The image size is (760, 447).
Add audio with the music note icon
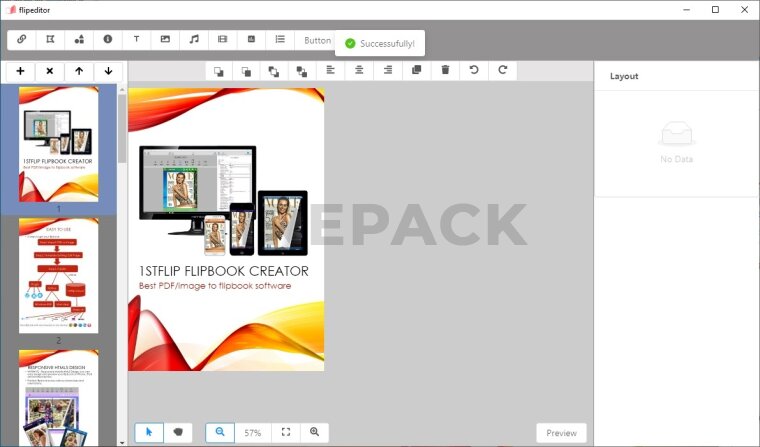click(x=194, y=40)
